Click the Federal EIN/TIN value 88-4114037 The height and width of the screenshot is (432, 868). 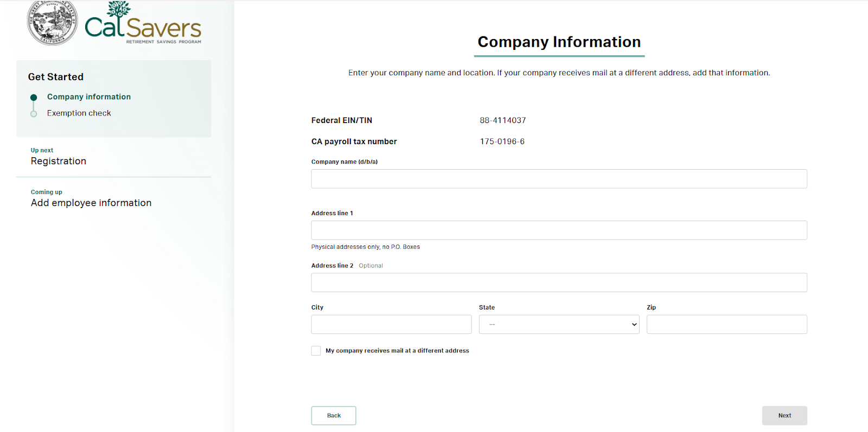(502, 120)
